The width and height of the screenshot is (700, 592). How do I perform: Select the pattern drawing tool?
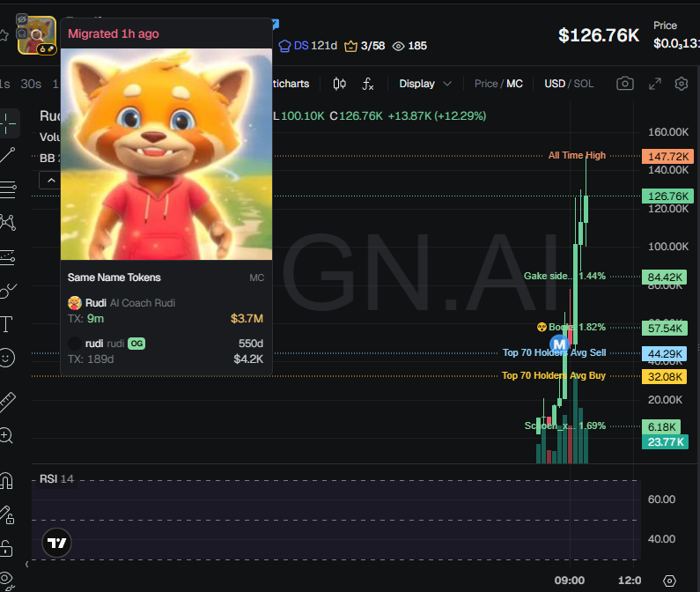point(8,222)
